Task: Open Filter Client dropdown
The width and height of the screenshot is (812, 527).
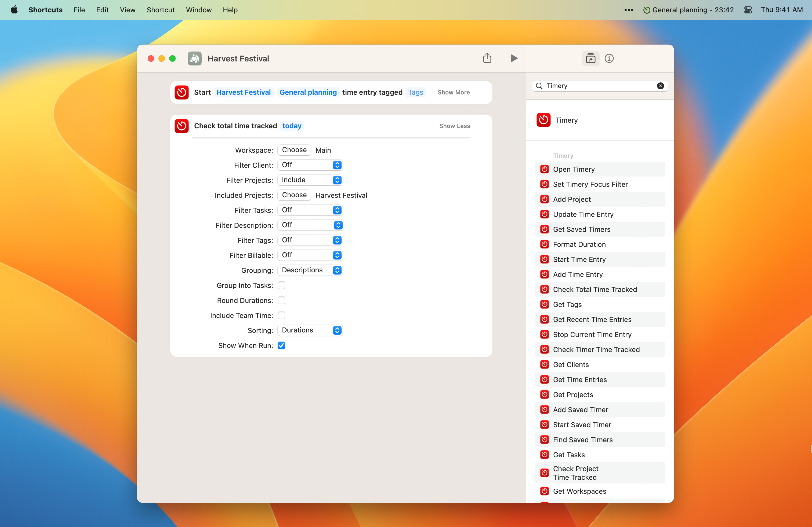Action: coord(310,165)
